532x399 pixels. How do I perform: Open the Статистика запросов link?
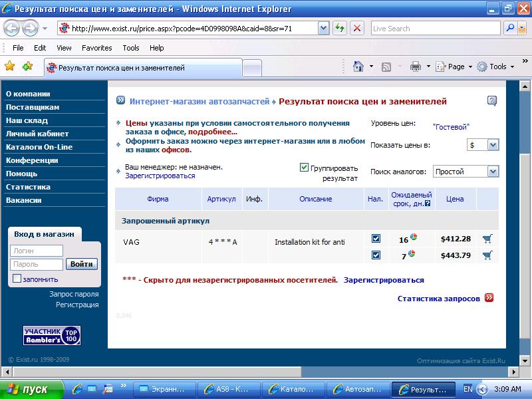point(438,299)
